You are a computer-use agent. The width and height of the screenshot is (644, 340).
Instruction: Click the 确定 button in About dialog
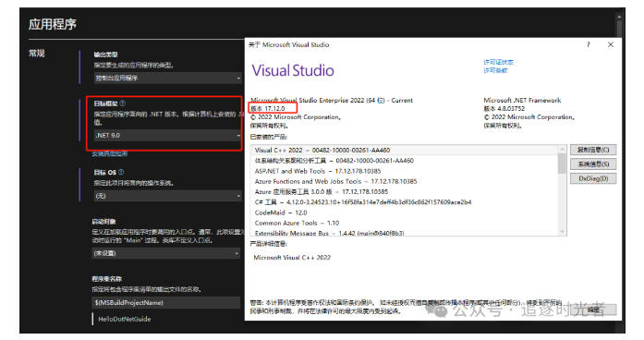coord(593,310)
